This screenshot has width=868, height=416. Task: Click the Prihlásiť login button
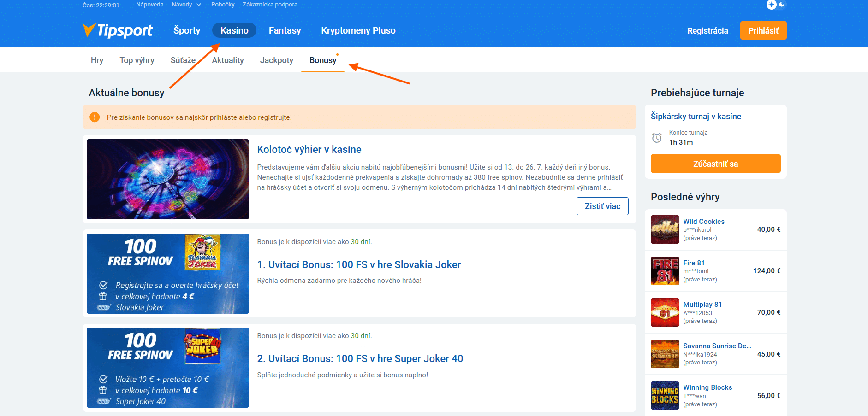click(763, 30)
